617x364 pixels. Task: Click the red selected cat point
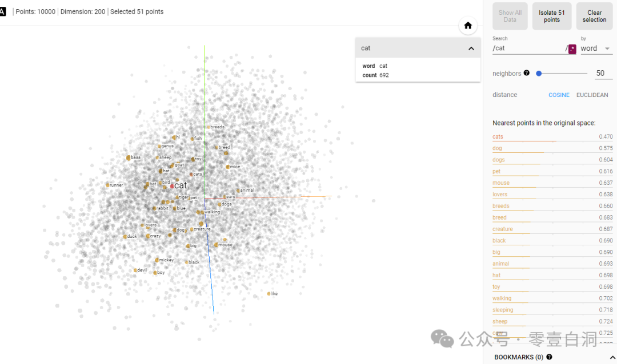(x=171, y=186)
